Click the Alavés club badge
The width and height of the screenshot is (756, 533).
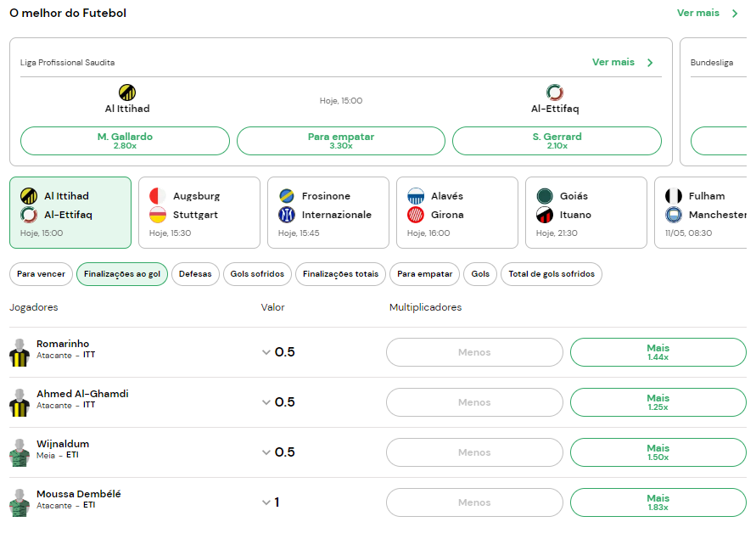pyautogui.click(x=416, y=196)
